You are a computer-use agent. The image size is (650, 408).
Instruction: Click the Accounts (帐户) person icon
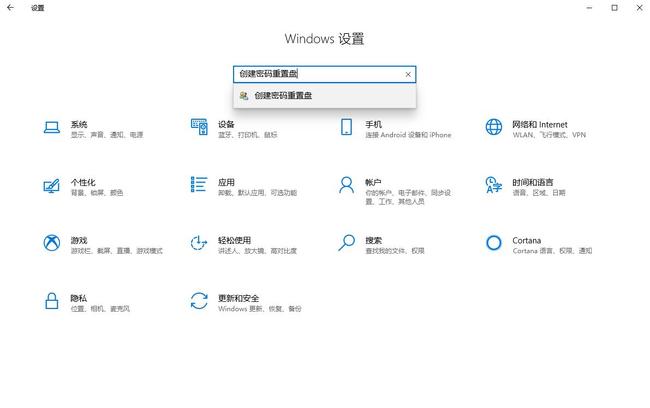[x=347, y=185]
